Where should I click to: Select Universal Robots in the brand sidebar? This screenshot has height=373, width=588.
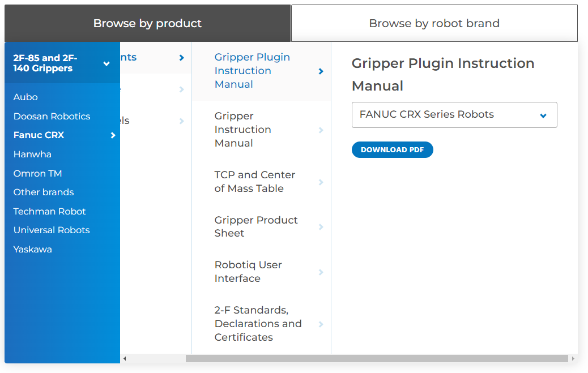click(x=51, y=230)
